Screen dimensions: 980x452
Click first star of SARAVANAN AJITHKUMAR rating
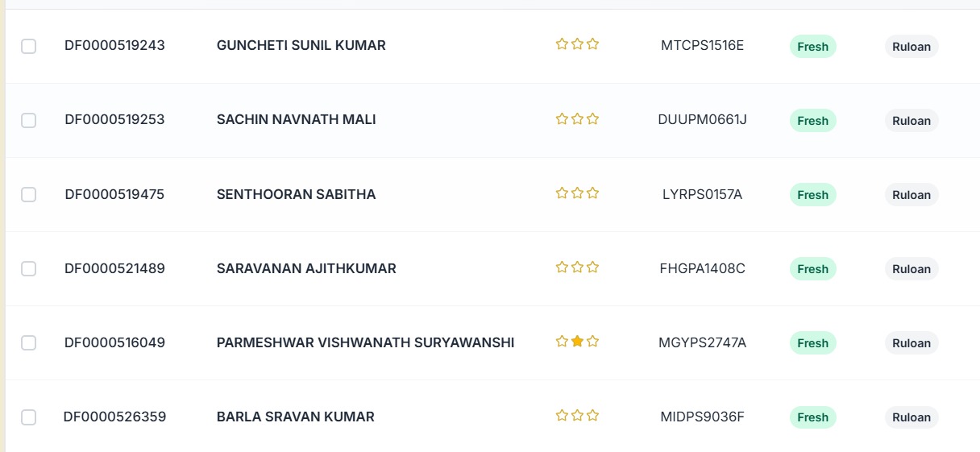click(x=562, y=267)
